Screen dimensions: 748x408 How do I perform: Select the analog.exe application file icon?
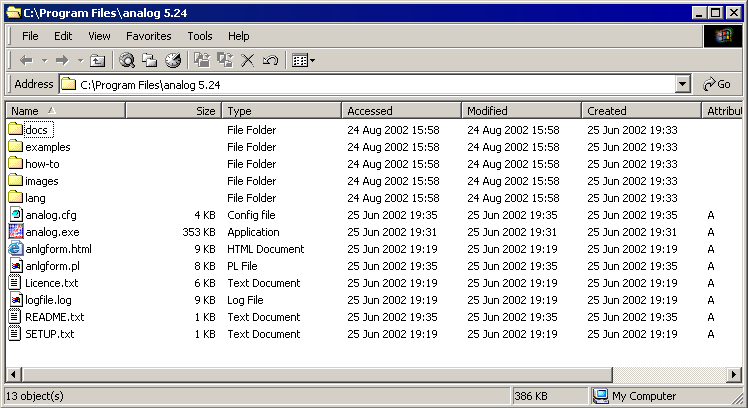point(15,232)
